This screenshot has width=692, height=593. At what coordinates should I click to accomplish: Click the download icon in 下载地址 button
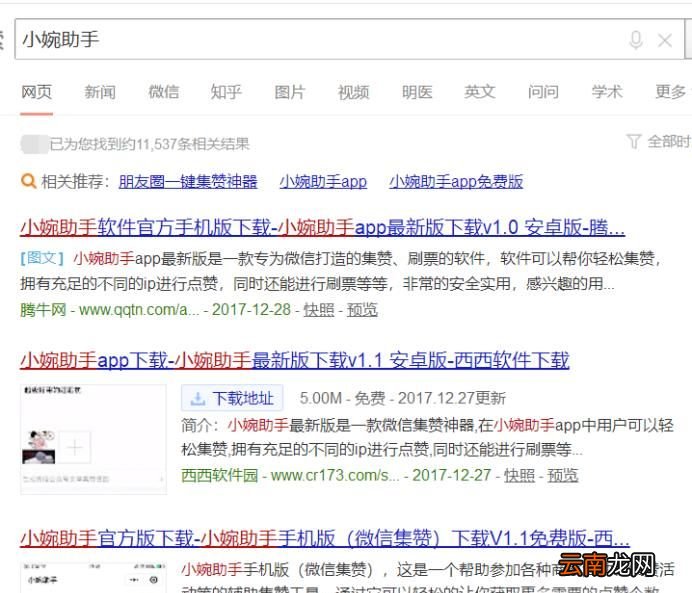197,398
